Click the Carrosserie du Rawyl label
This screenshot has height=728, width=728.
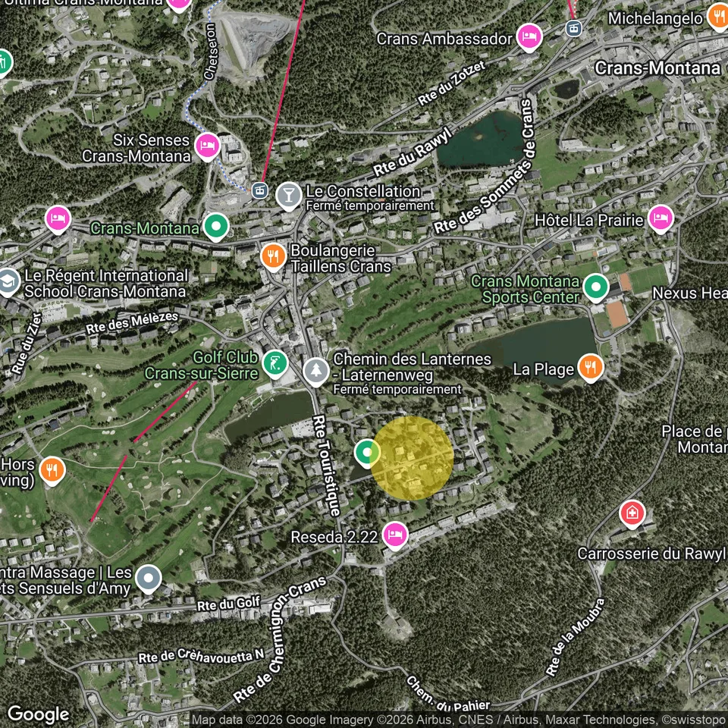651,554
